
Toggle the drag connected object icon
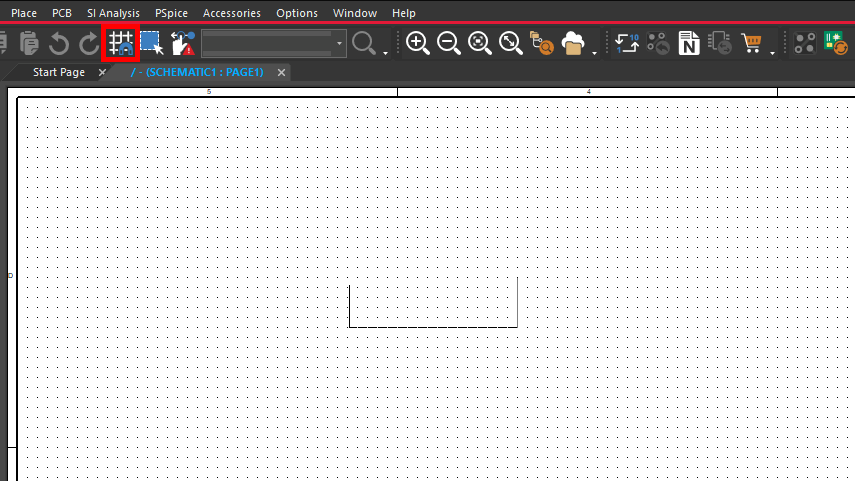pos(183,43)
